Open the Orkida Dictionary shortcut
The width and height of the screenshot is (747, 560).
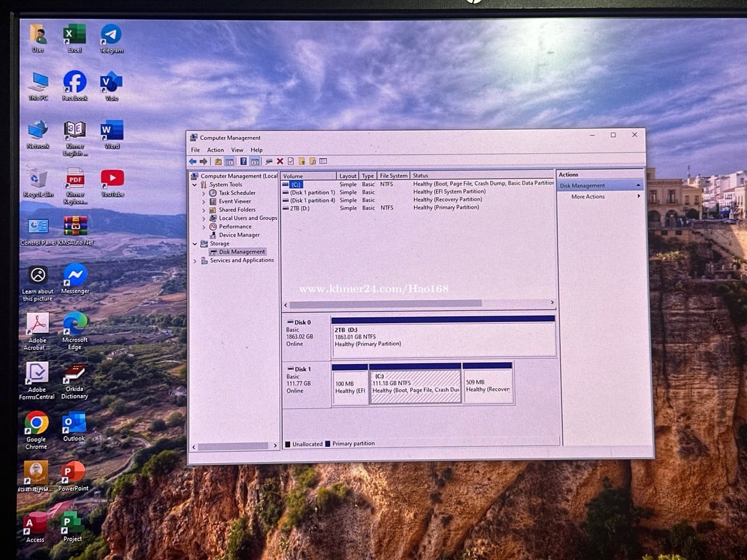75,374
